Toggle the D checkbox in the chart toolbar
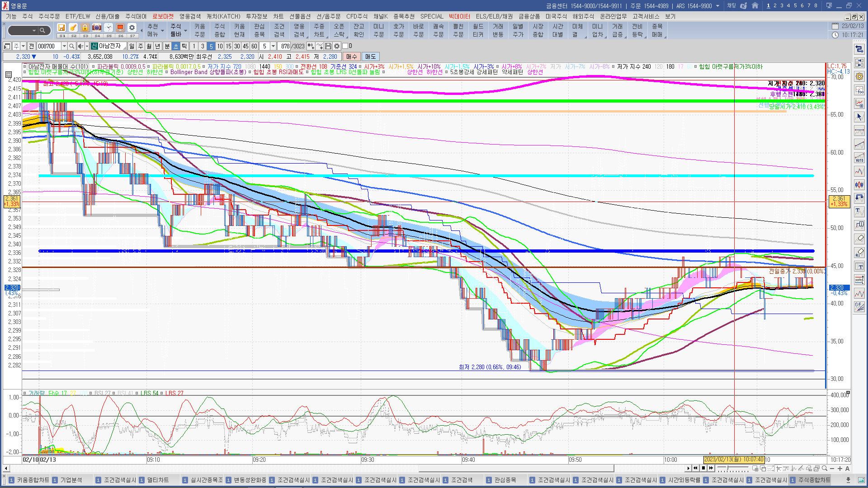This screenshot has width=868, height=488. (345, 46)
